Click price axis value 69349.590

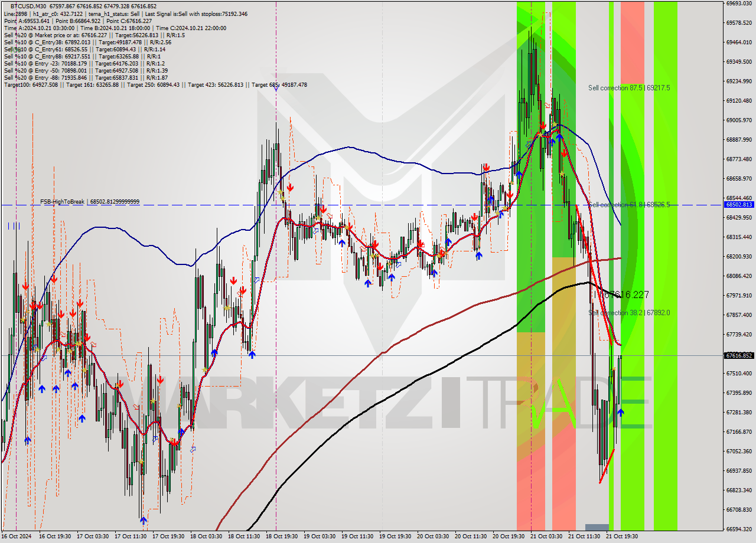coord(738,61)
